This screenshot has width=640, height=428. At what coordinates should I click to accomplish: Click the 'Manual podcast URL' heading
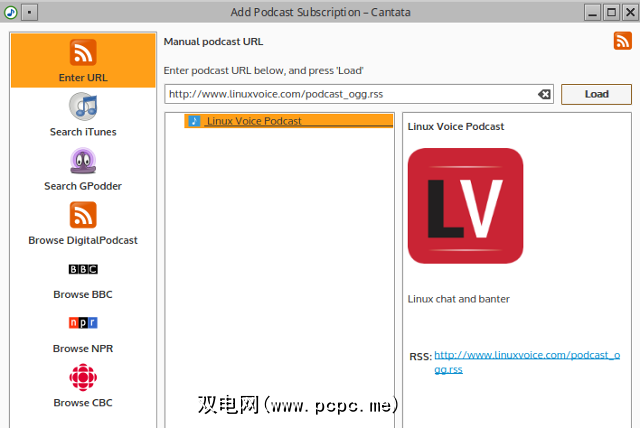(213, 42)
